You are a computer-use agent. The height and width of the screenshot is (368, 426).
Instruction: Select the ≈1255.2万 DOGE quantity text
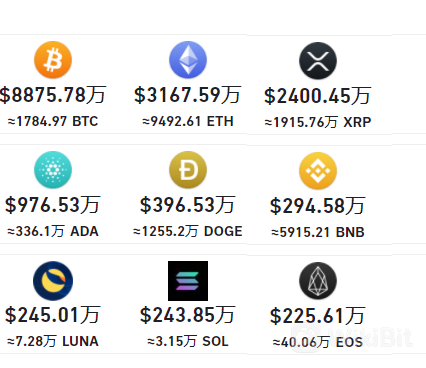(188, 231)
